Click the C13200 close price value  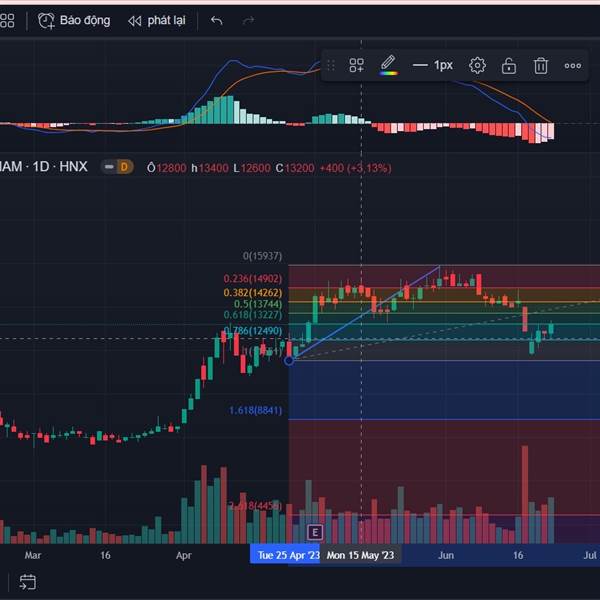[295, 168]
